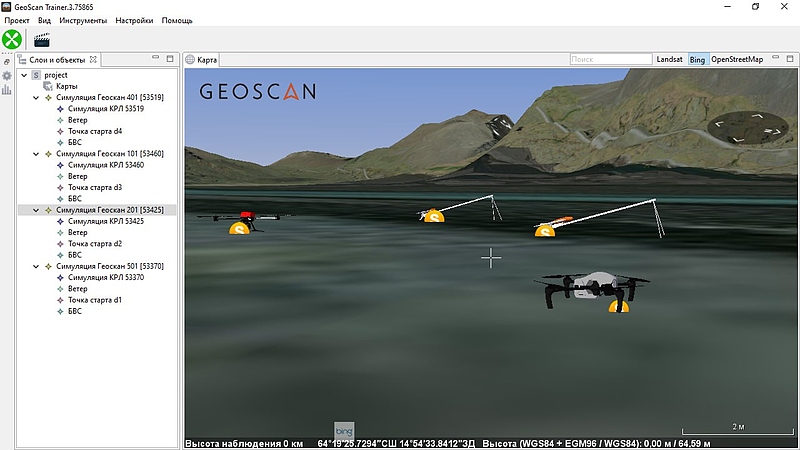This screenshot has height=450, width=800.
Task: Click icon of Симуляция Геоскан 501 node
Action: tap(48, 266)
